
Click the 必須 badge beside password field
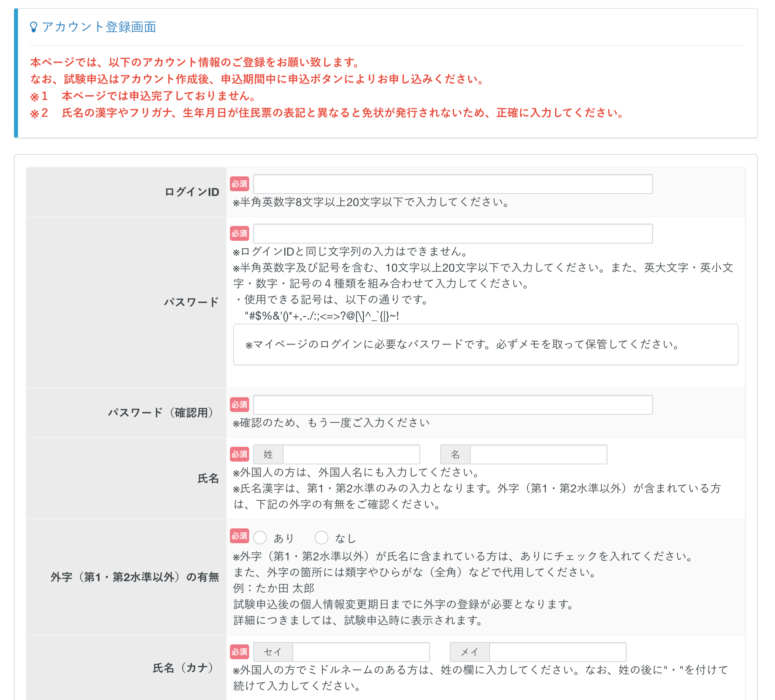pos(240,234)
